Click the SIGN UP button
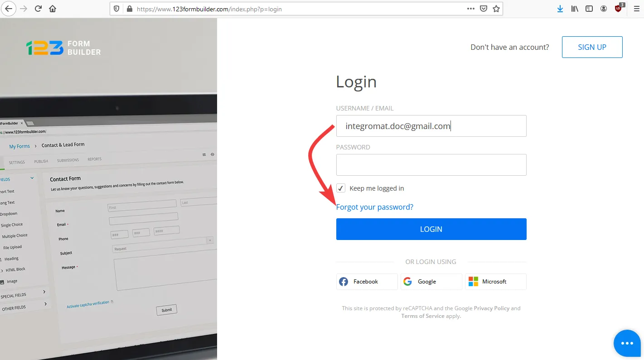 (x=592, y=47)
